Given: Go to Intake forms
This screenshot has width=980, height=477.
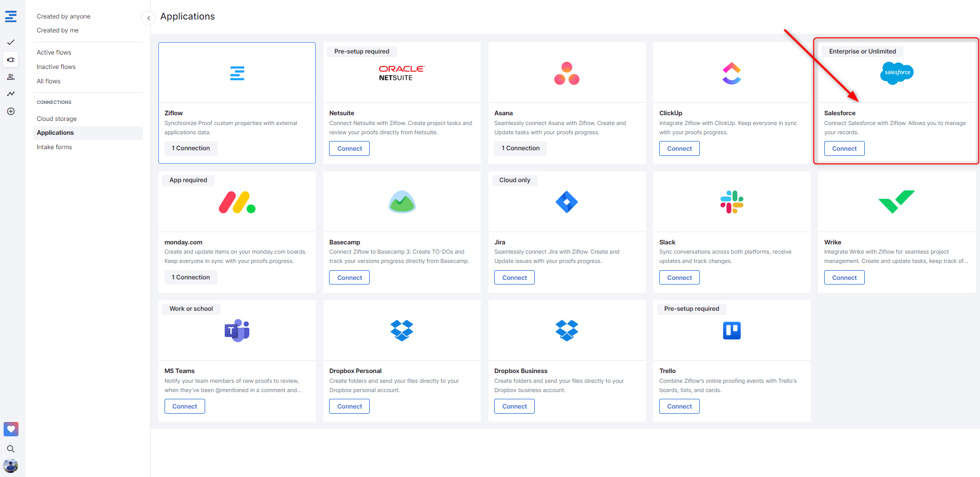Looking at the screenshot, I should 54,147.
